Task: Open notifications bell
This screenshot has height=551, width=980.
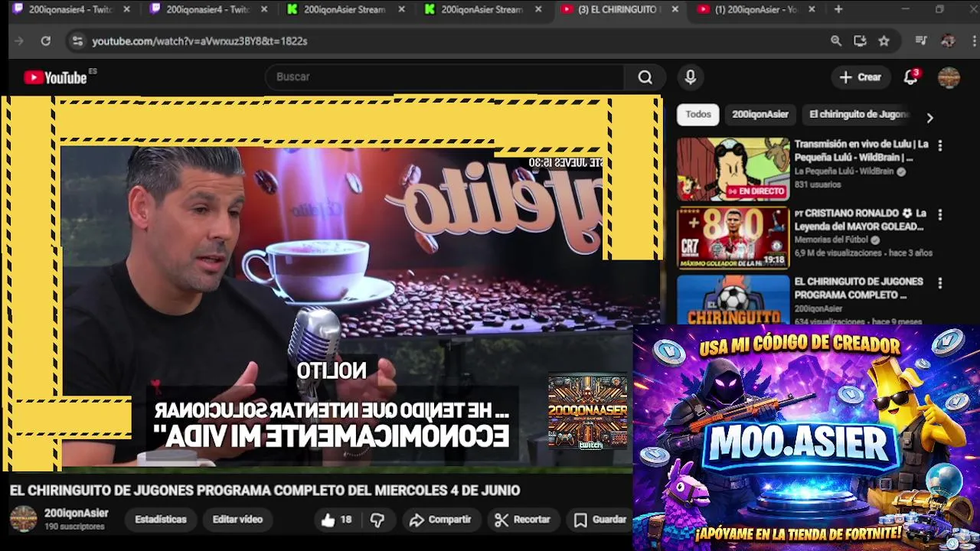Action: tap(910, 77)
